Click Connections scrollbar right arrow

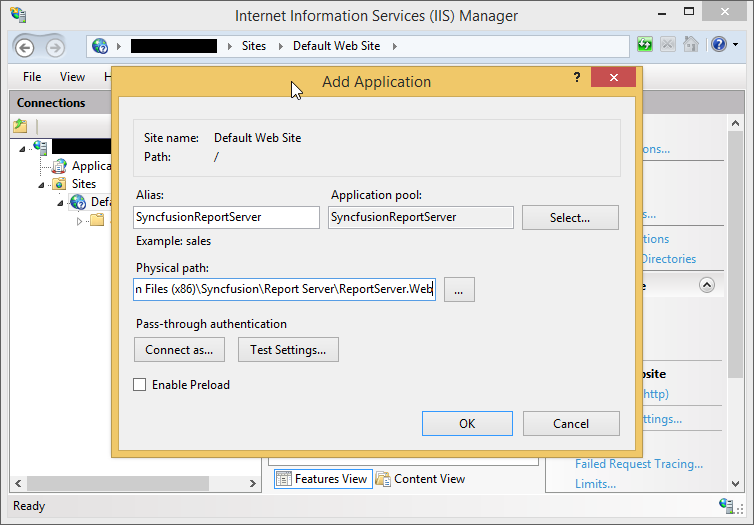tap(252, 483)
